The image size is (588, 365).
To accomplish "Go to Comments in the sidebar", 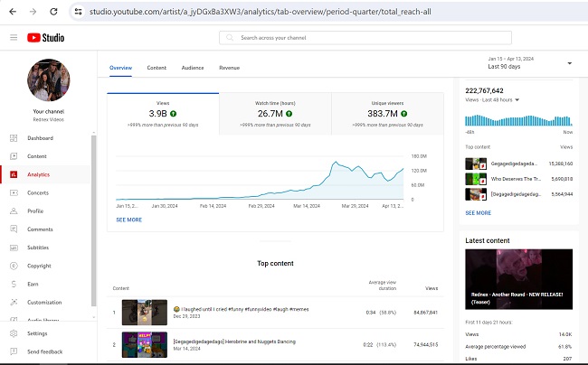I will coord(40,229).
